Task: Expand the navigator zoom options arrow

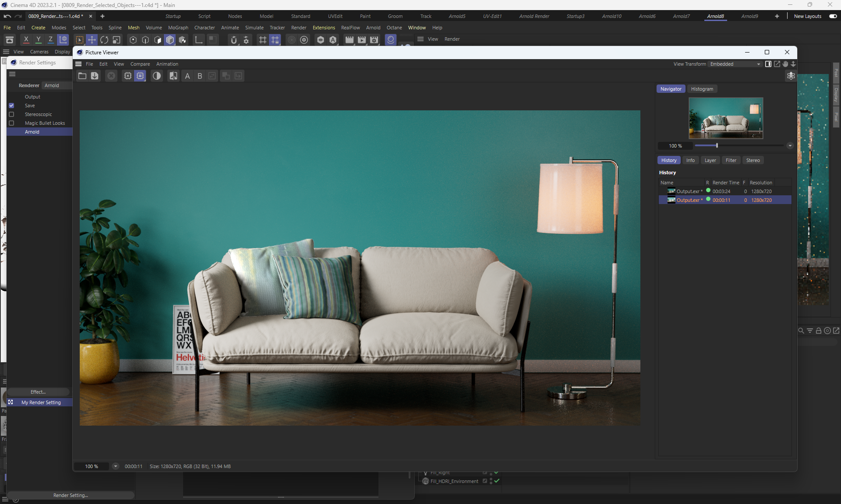Action: pos(790,146)
